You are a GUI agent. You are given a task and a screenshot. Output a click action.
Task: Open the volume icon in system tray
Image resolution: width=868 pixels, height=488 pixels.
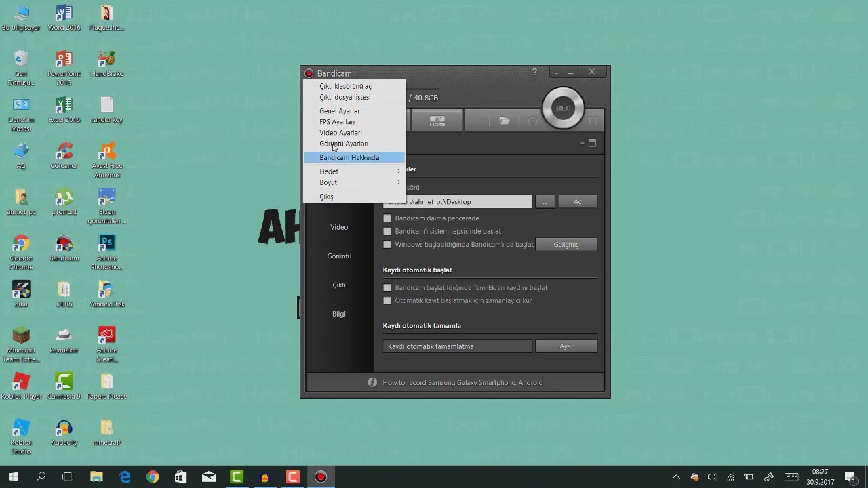tap(712, 477)
